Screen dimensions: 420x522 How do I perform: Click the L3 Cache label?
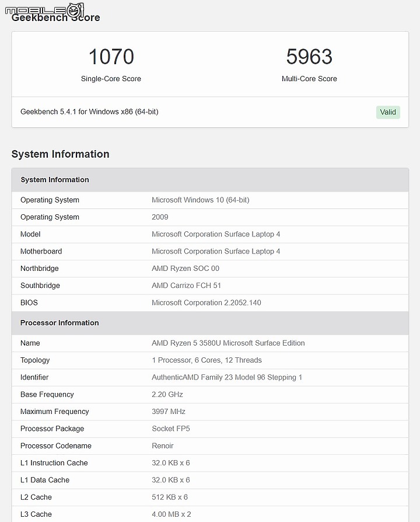tap(36, 514)
